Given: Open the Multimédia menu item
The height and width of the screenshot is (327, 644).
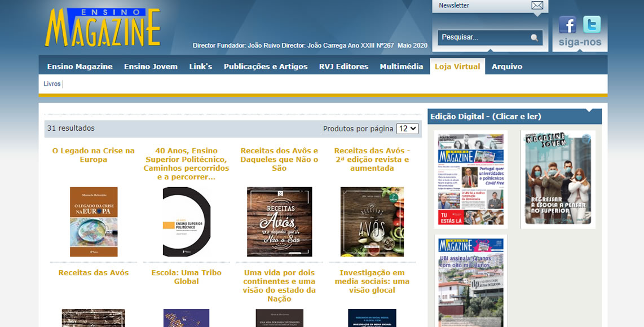Looking at the screenshot, I should (x=402, y=67).
